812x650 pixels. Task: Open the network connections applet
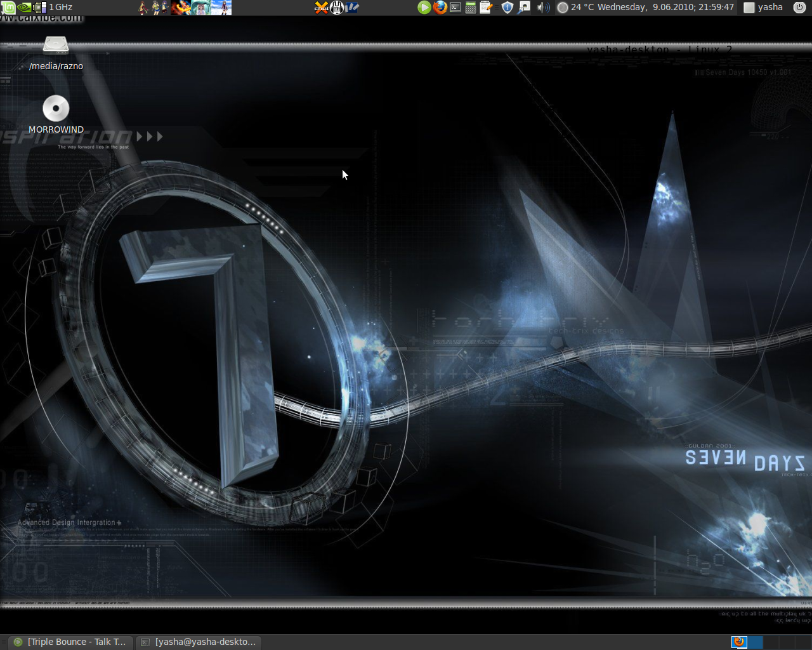point(524,8)
